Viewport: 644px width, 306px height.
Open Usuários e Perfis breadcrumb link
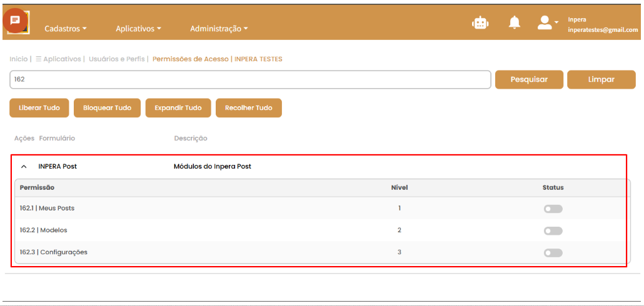[x=117, y=59]
